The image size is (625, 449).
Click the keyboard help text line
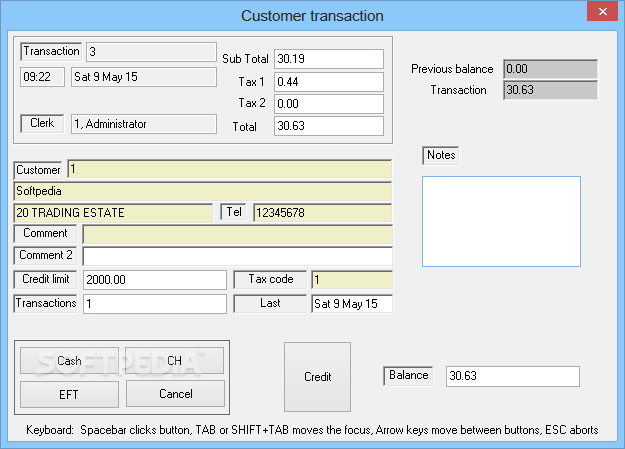coord(312,430)
